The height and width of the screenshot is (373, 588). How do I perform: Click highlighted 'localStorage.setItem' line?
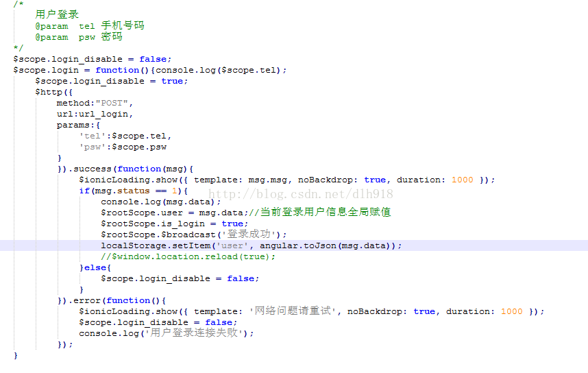click(x=252, y=245)
